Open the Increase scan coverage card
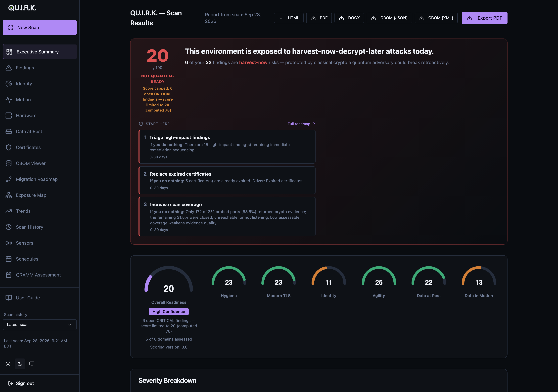This screenshot has width=558, height=392. pyautogui.click(x=227, y=217)
